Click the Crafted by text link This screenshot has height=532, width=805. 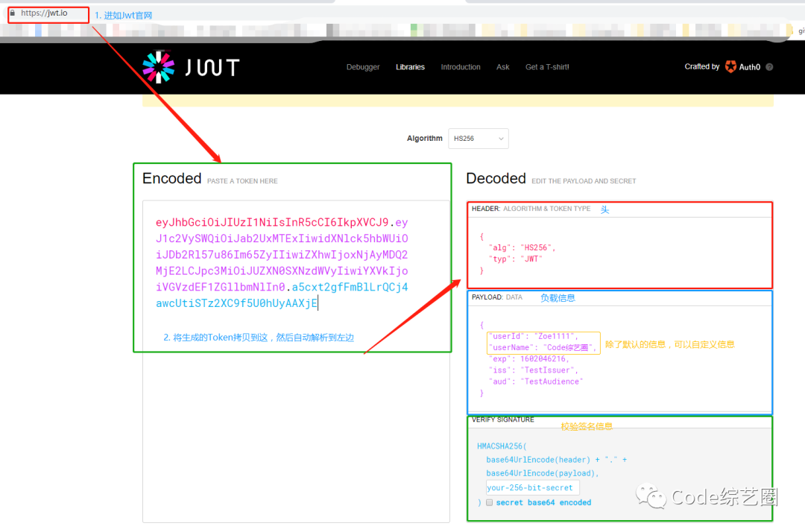click(702, 66)
